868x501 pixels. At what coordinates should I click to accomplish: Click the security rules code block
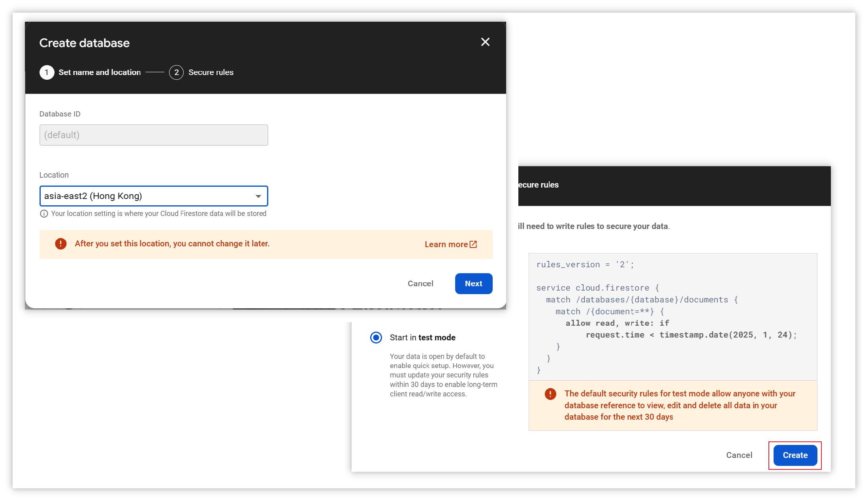(x=672, y=317)
